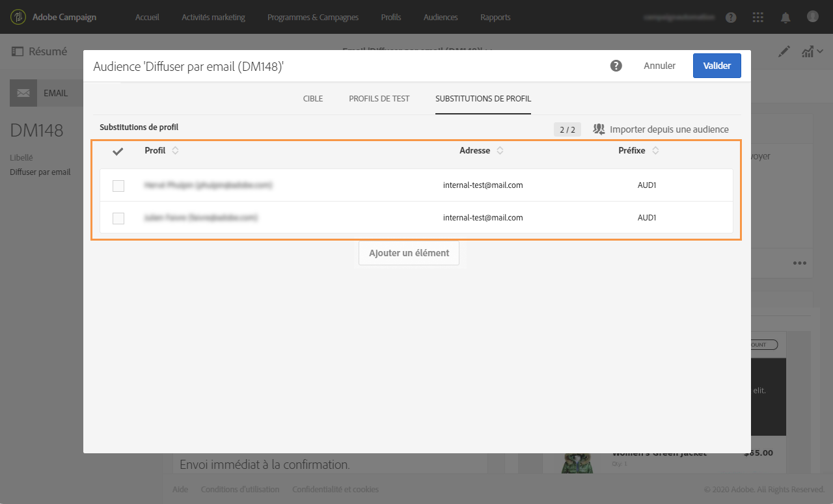833x504 pixels.
Task: Open the user profile avatar
Action: pos(813,17)
